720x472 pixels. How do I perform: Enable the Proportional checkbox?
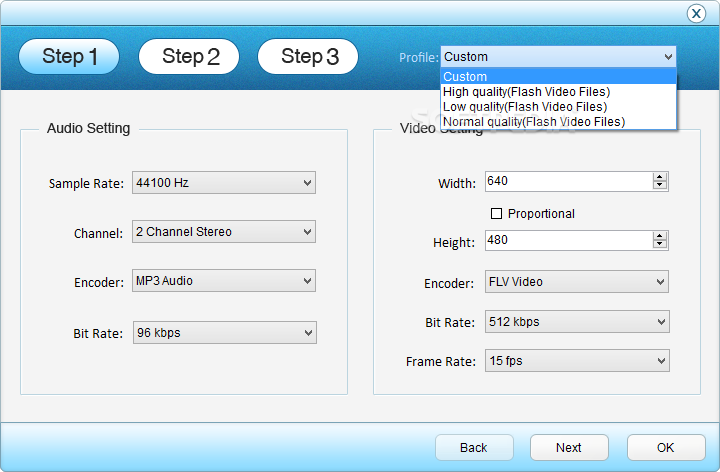coord(496,213)
